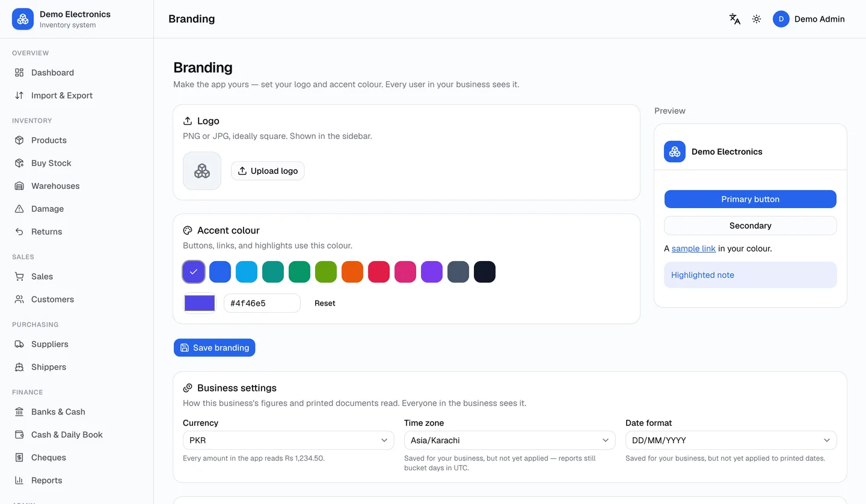The width and height of the screenshot is (866, 504).
Task: Select the Shippers ship icon
Action: pyautogui.click(x=19, y=367)
